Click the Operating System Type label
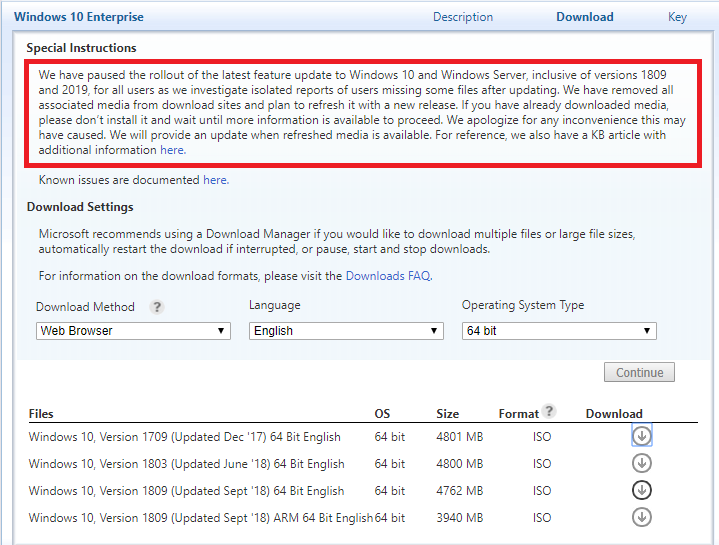This screenshot has height=545, width=719. 523,305
